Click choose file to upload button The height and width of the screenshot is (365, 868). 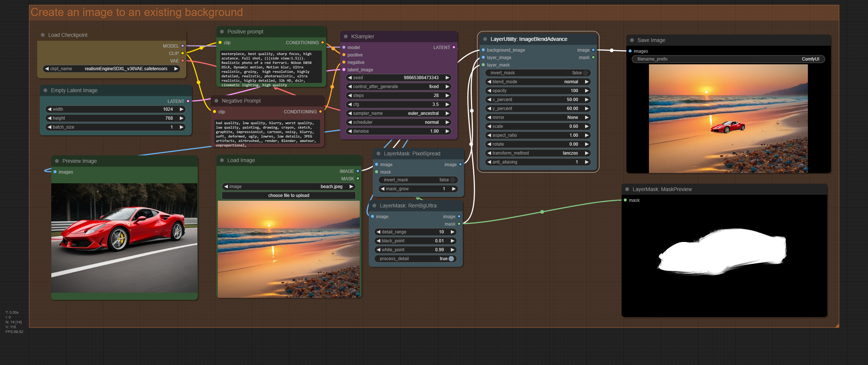(x=288, y=196)
